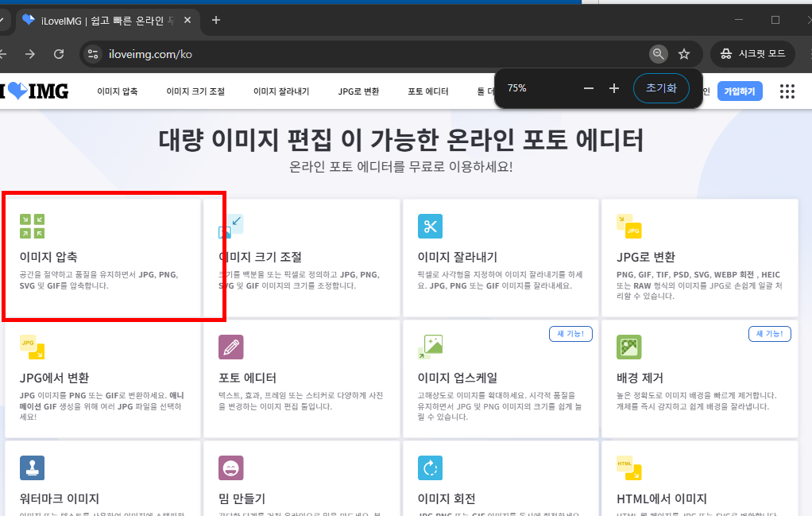The height and width of the screenshot is (516, 812).
Task: Click the 배경 제거 background removal icon
Action: click(628, 347)
